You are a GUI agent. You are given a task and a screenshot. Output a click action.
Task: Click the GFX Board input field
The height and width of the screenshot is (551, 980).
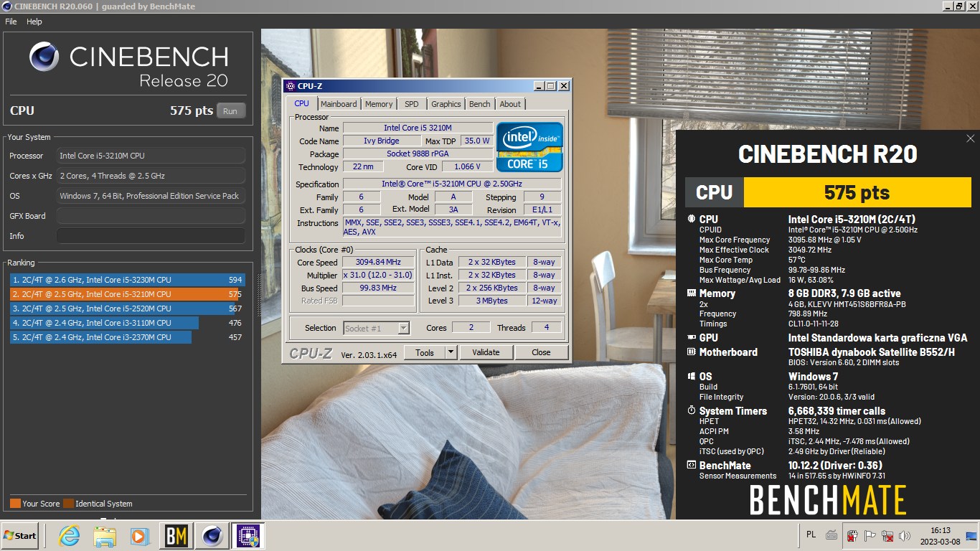click(151, 216)
